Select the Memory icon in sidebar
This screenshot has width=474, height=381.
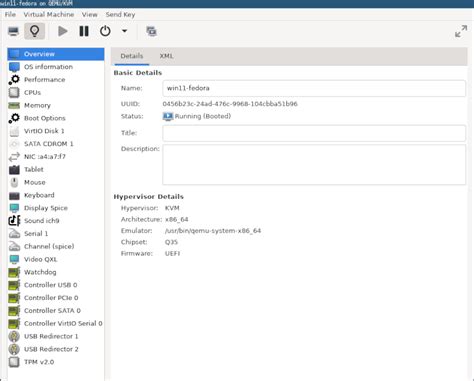[x=14, y=105]
